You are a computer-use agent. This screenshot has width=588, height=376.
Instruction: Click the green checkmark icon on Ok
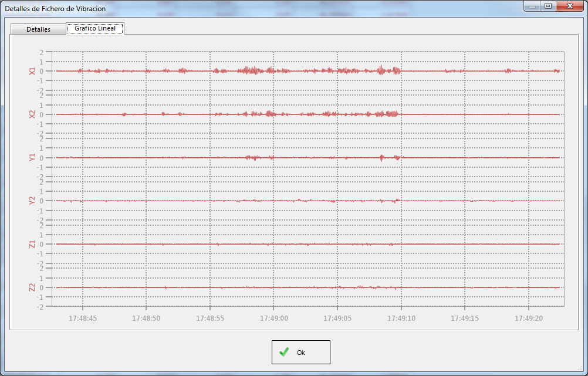(284, 352)
